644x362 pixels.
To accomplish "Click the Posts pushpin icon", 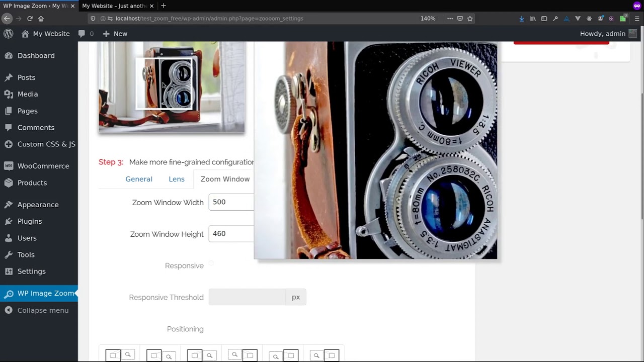I will (9, 77).
